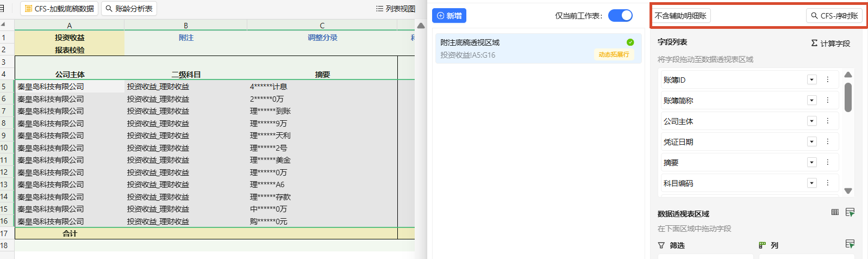Select 附注底稿透视区域 card
The height and width of the screenshot is (259, 868).
pos(538,48)
